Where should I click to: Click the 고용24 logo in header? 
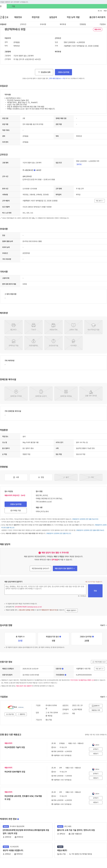click(x=4, y=17)
